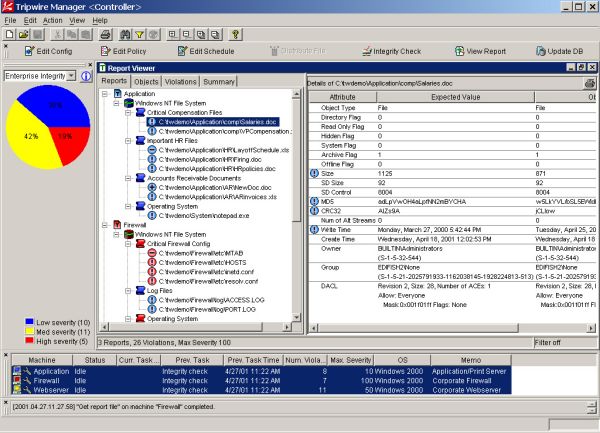Collapse Windows NT File System under Application
This screenshot has height=433, width=600.
(x=116, y=103)
